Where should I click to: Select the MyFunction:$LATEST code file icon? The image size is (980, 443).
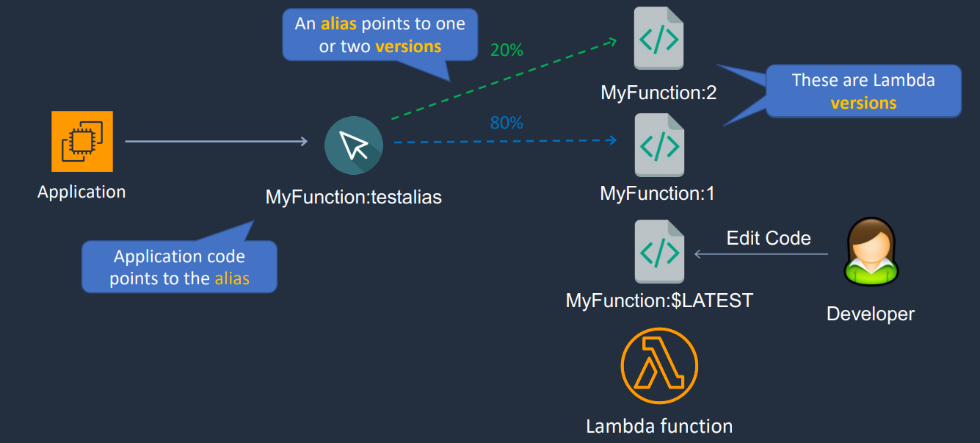click(x=659, y=251)
